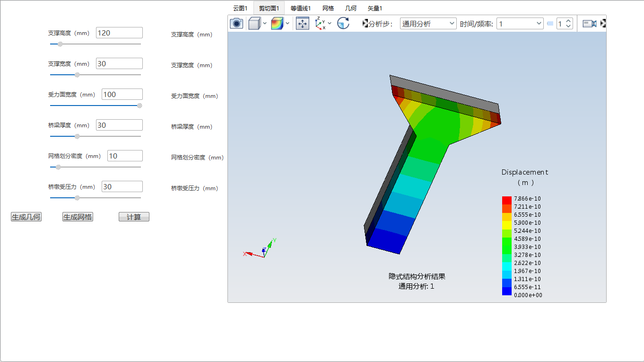Screen dimensions: 644x362
Task: Open the 时间/频率 dropdown
Action: 520,24
